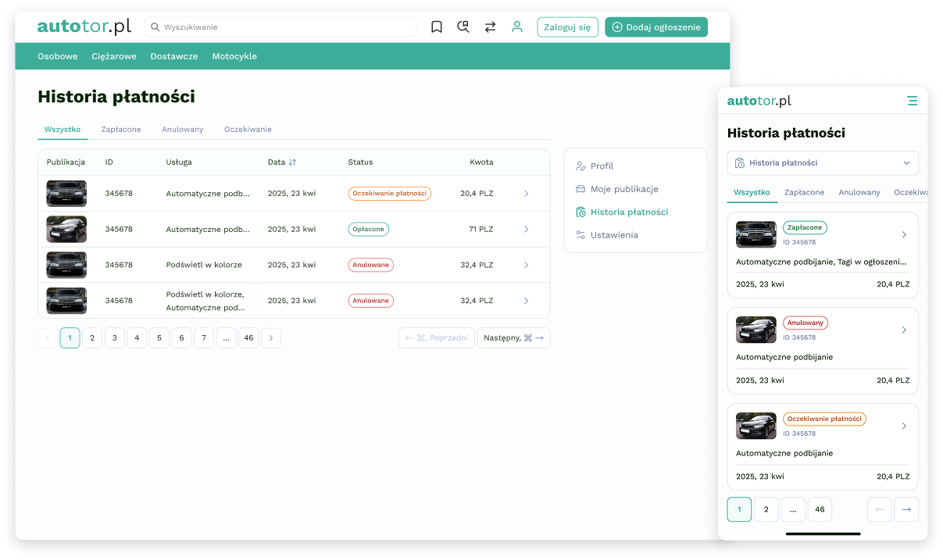
Task: Click the compare arrows icon in header
Action: click(490, 27)
